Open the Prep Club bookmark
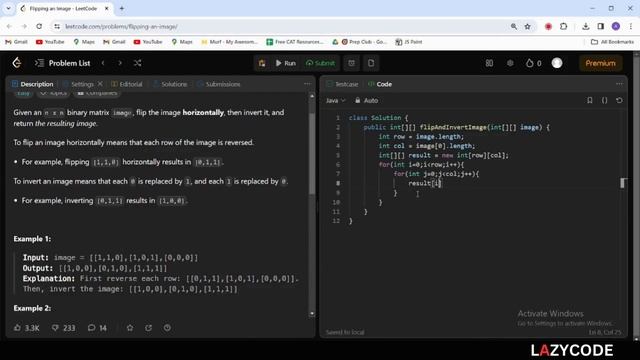 click(364, 42)
